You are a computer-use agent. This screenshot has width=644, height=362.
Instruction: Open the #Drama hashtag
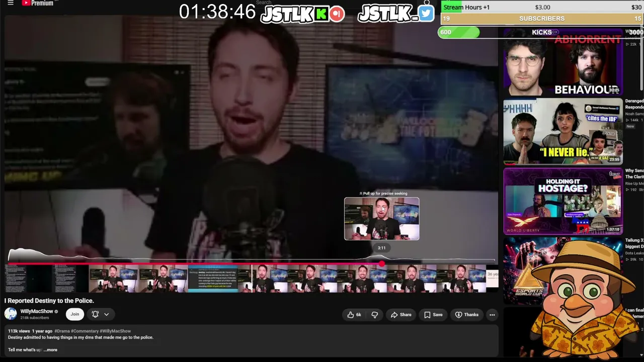[62, 331]
